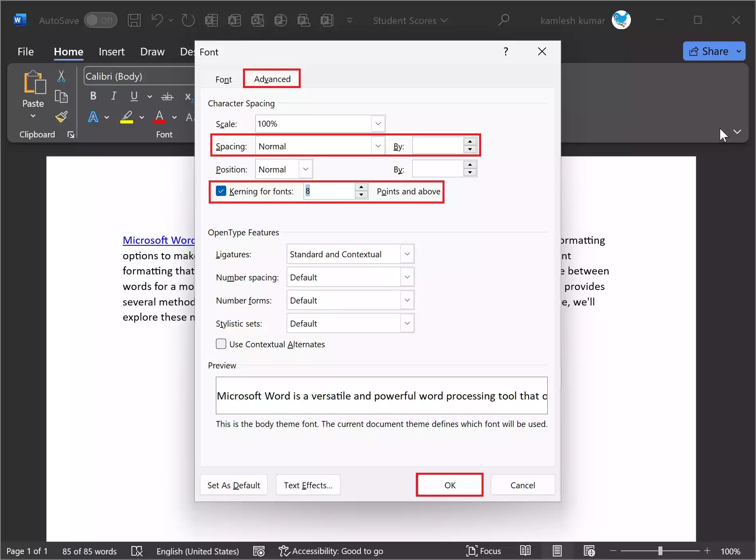Image resolution: width=756 pixels, height=560 pixels.
Task: Click the Redo icon in quick access toolbar
Action: coord(188,20)
